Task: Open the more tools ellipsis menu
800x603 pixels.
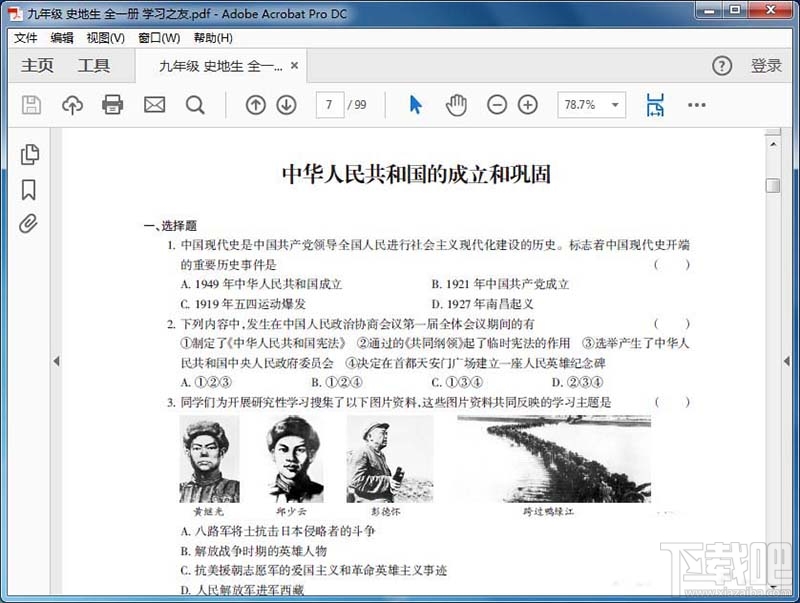Action: (697, 104)
